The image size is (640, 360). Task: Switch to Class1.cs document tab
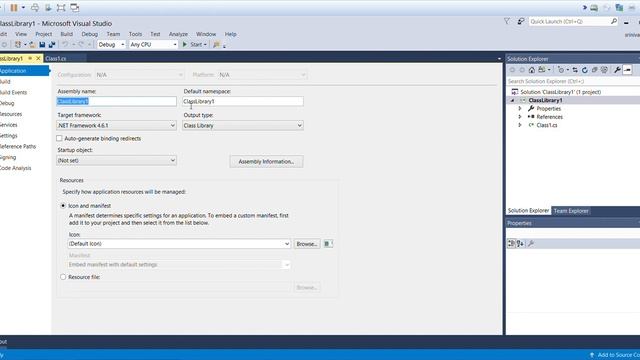[56, 58]
